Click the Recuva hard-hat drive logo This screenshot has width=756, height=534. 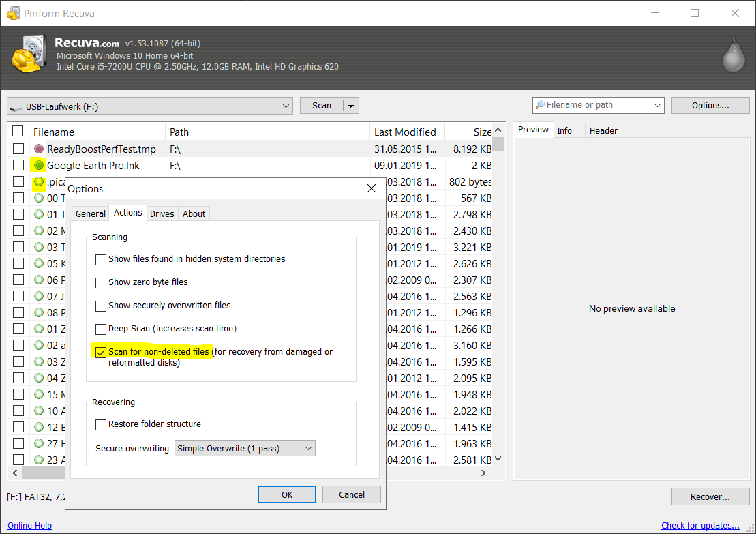pyautogui.click(x=28, y=54)
